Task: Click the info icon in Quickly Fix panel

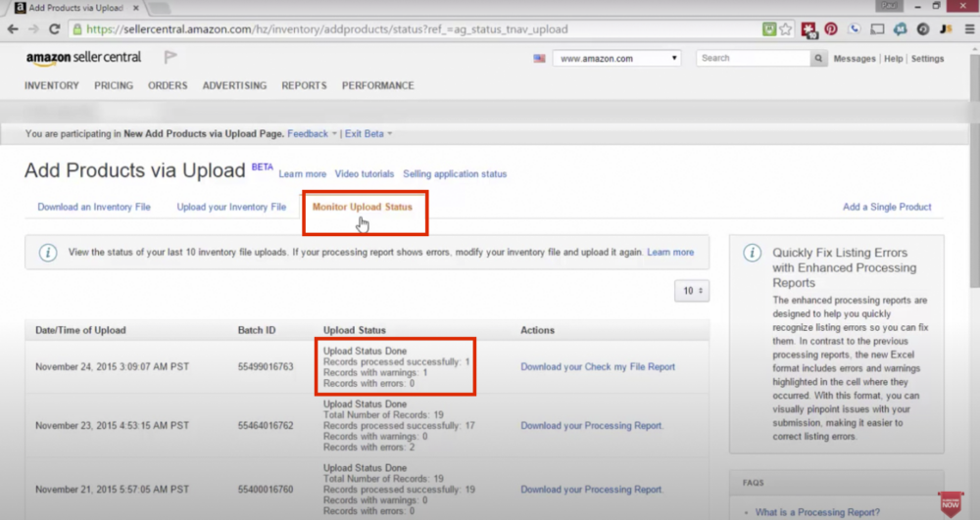Action: pyautogui.click(x=752, y=253)
